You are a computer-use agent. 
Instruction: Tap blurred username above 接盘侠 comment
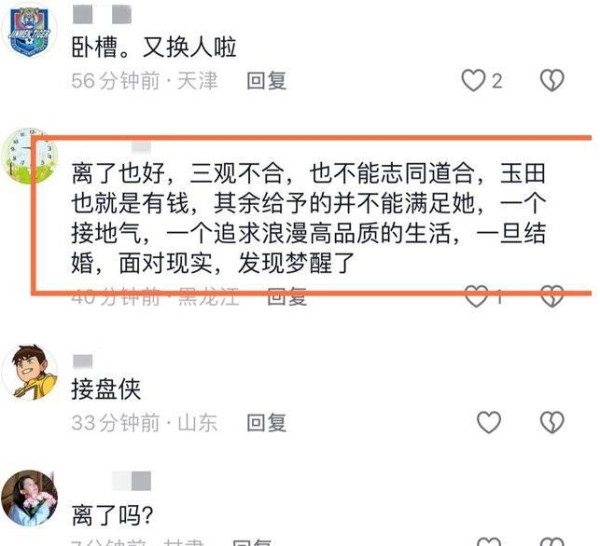[x=83, y=361]
